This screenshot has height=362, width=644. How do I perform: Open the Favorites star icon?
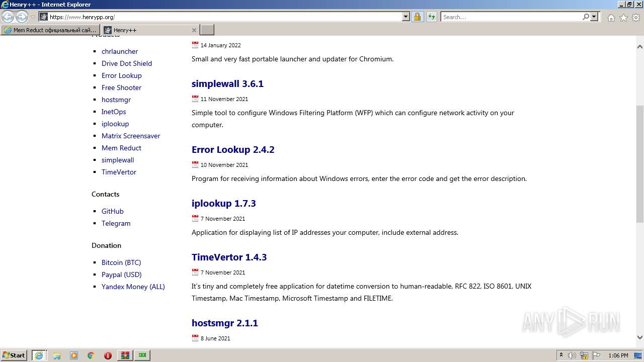[623, 18]
